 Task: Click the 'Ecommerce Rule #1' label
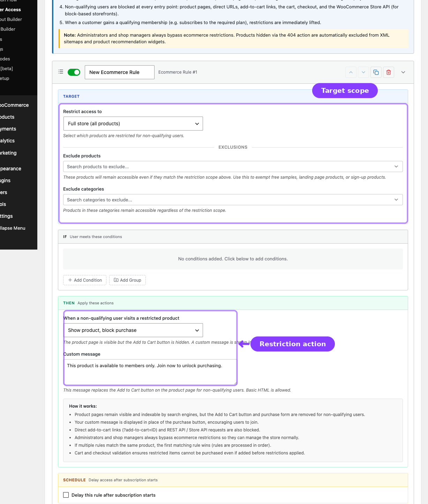[x=178, y=72]
